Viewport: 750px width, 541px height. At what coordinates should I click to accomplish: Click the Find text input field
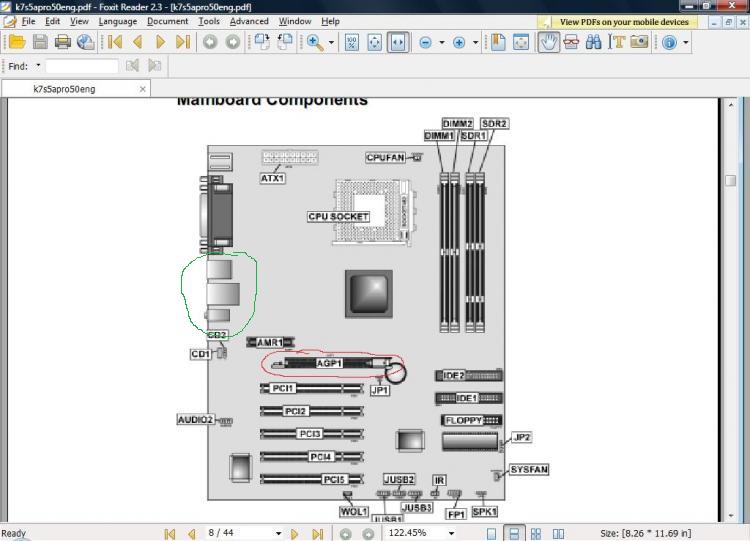point(82,66)
